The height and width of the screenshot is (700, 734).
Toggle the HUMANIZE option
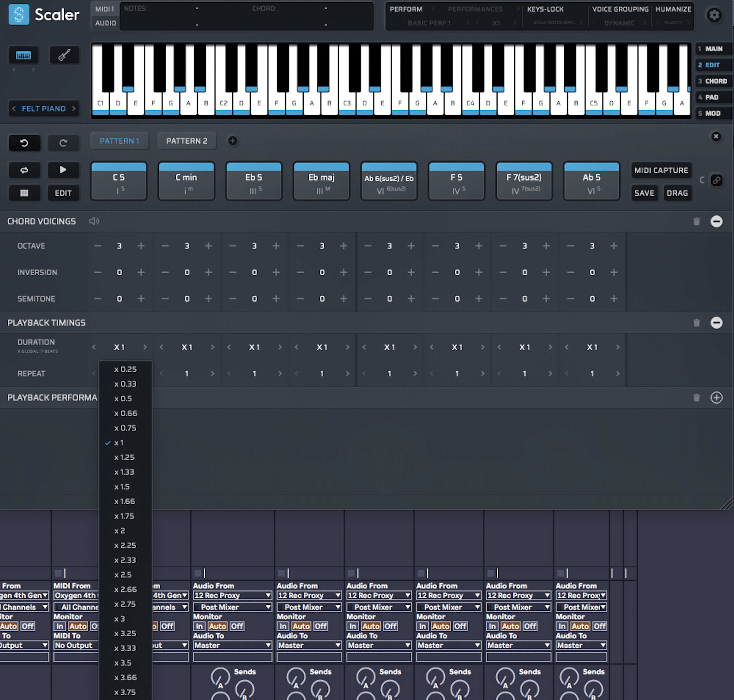coord(673,9)
